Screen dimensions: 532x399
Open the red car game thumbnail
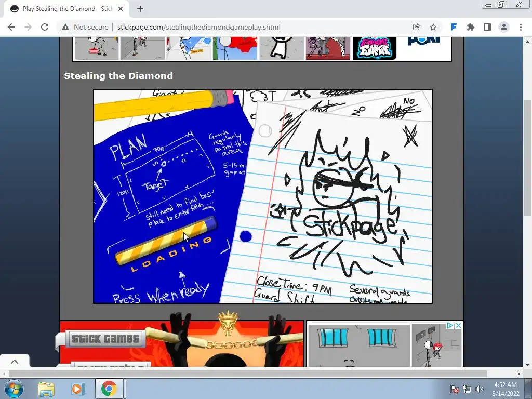235,48
